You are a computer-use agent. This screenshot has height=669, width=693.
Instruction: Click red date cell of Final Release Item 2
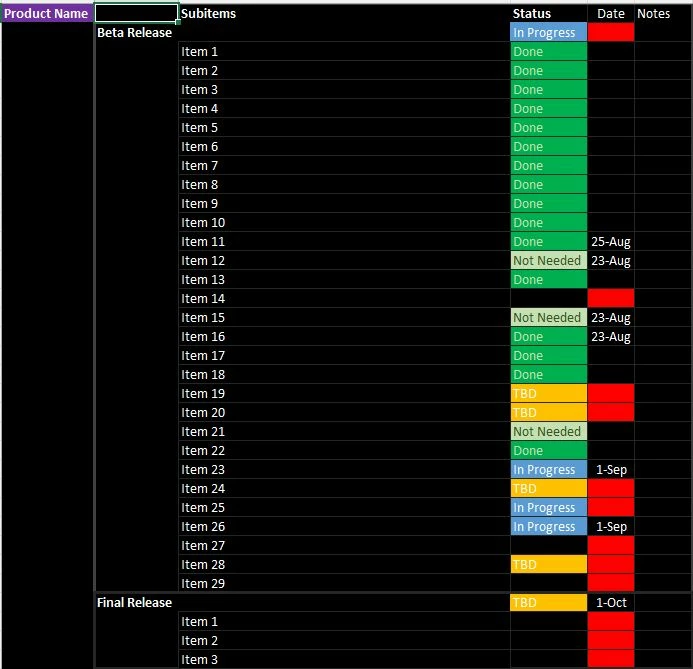click(611, 641)
